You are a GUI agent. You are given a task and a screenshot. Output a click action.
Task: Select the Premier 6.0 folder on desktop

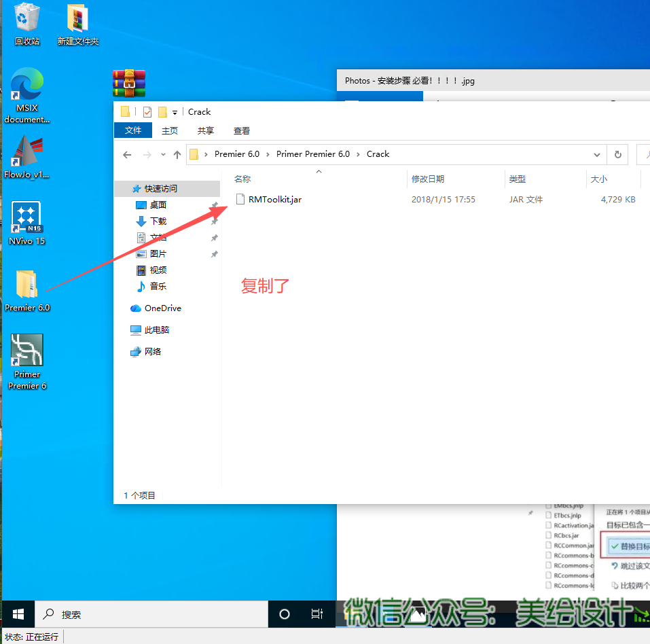(27, 285)
